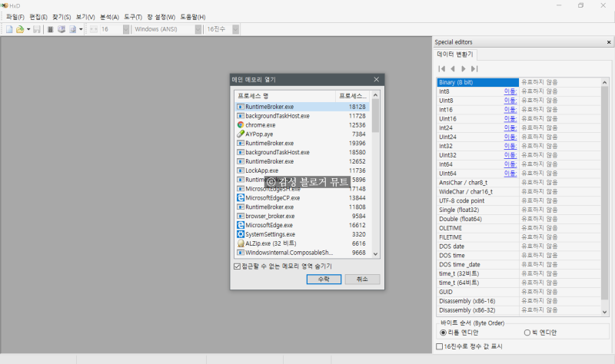The height and width of the screenshot is (364, 615).
Task: Select WindowsInternal.ComposableSh... process row
Action: [x=302, y=253]
